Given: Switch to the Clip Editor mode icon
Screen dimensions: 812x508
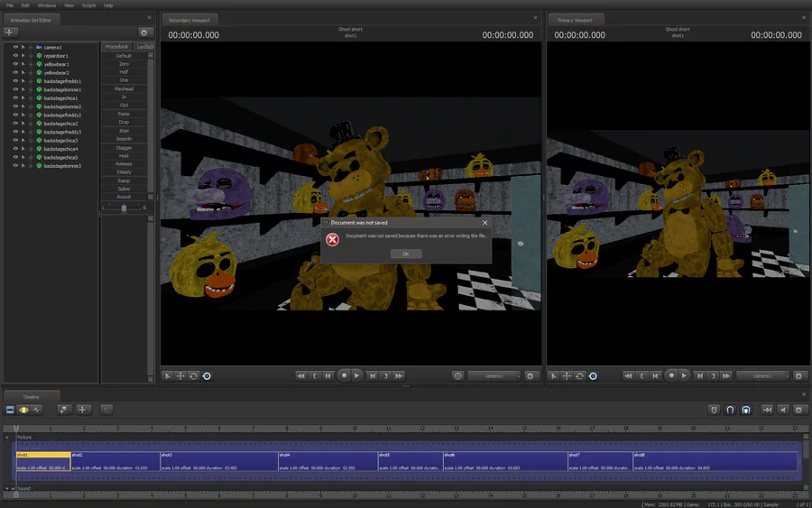Looking at the screenshot, I should [x=10, y=410].
